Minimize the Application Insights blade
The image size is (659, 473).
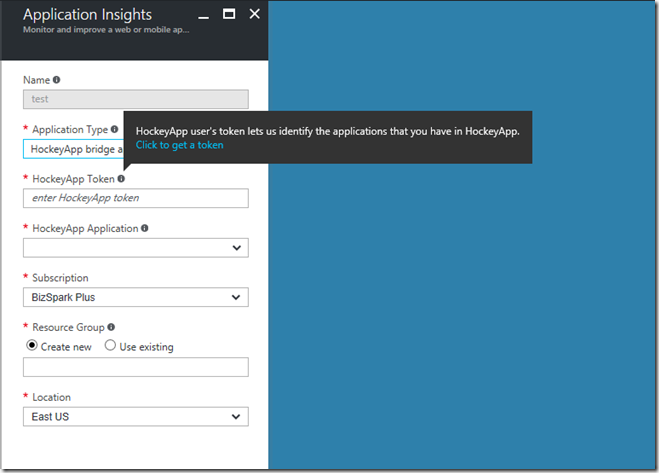pos(203,15)
